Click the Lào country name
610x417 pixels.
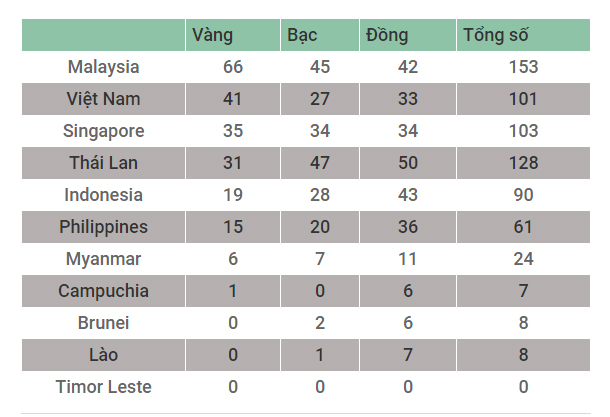pos(103,355)
